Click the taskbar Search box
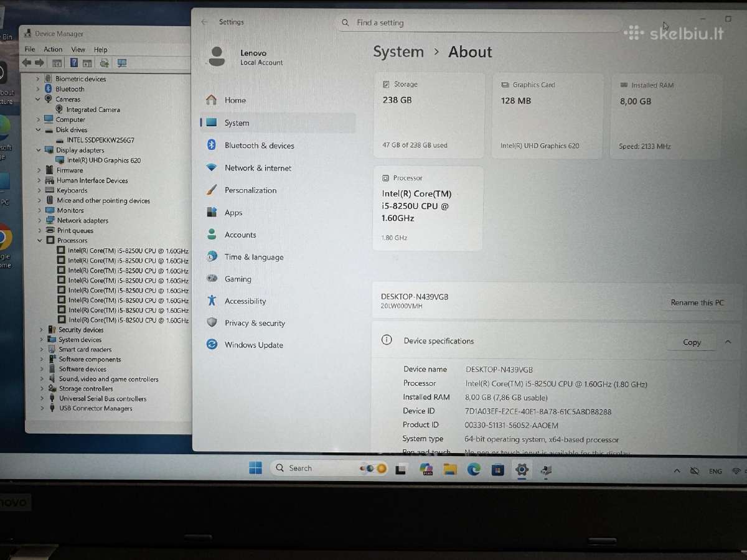 (x=330, y=468)
